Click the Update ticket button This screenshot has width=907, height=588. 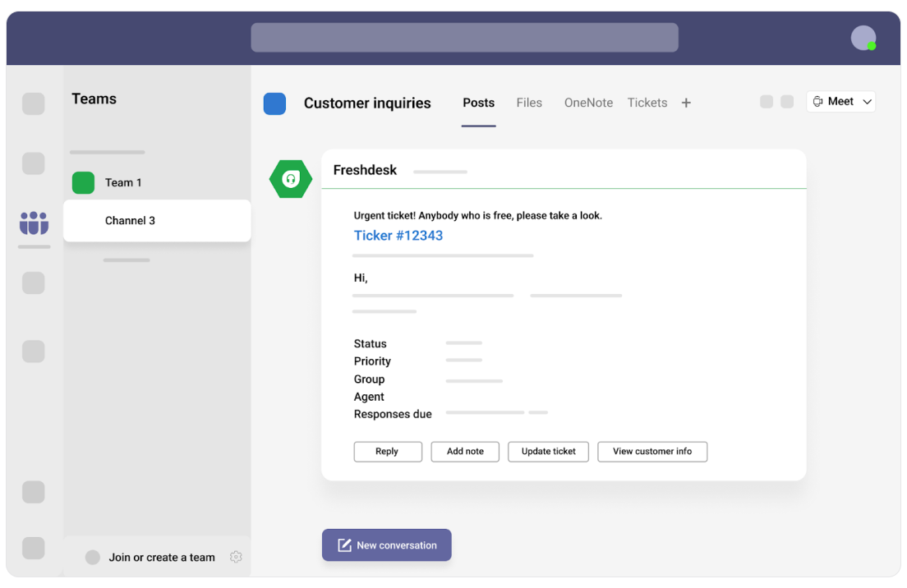pos(548,452)
